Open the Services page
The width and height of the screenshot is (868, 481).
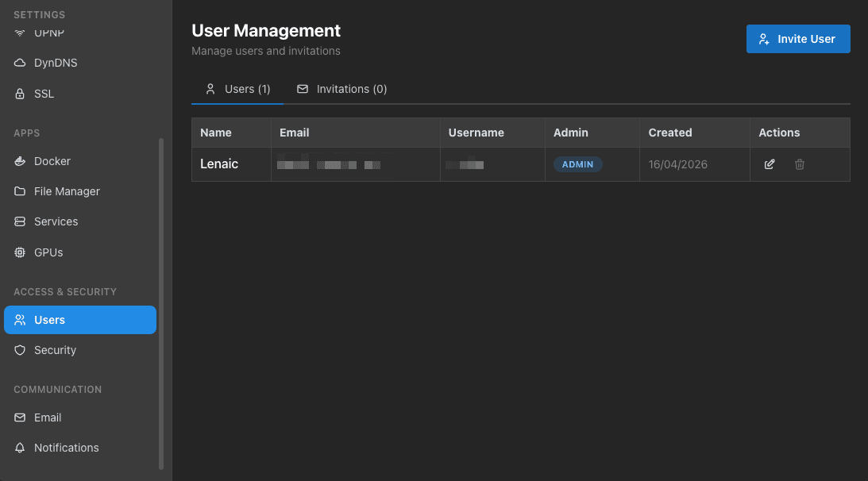tap(79, 221)
